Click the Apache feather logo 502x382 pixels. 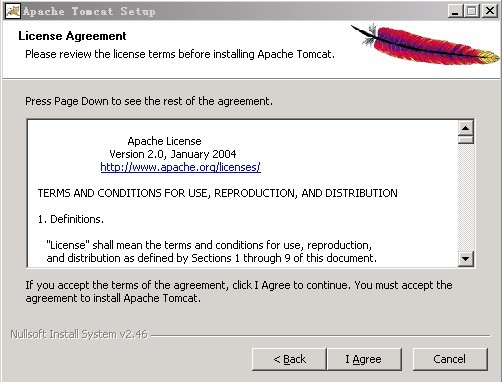click(425, 44)
